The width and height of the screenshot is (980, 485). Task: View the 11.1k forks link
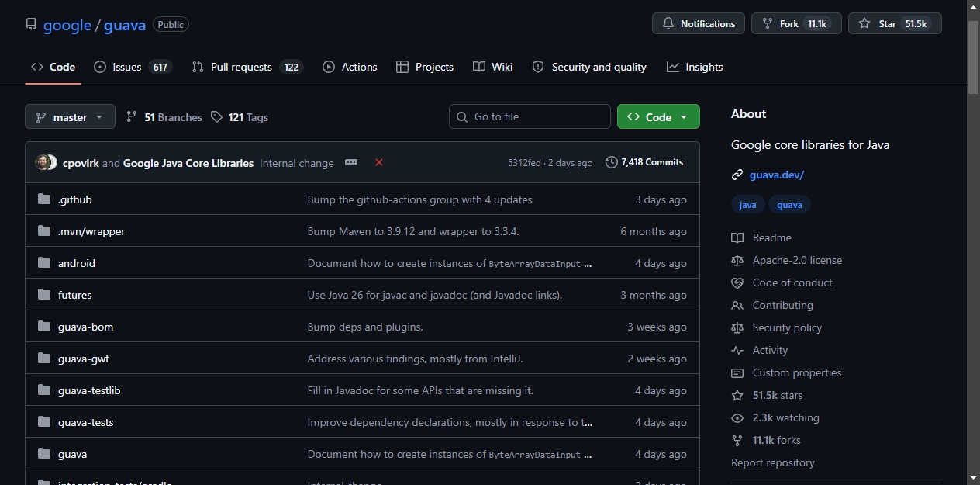click(x=766, y=440)
